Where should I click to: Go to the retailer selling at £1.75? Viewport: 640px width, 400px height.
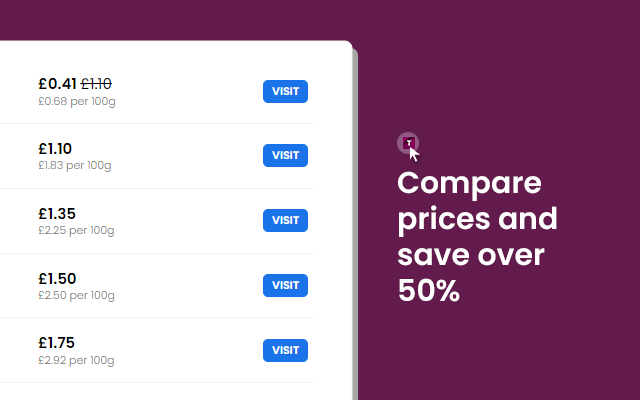click(x=285, y=350)
